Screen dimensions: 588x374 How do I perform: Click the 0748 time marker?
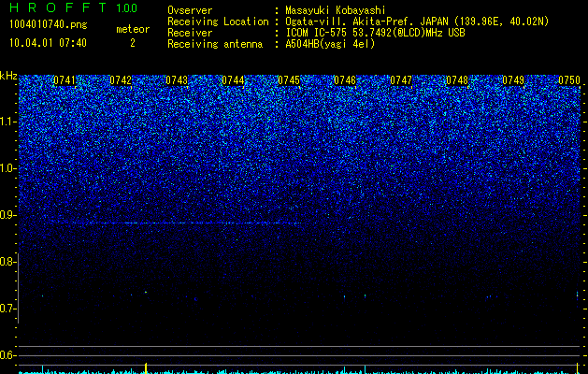coord(457,80)
